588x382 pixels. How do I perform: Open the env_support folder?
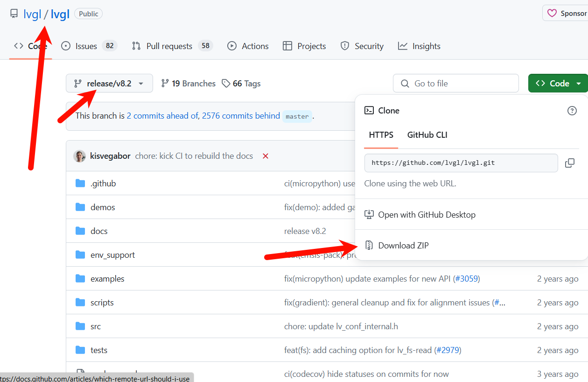[113, 255]
